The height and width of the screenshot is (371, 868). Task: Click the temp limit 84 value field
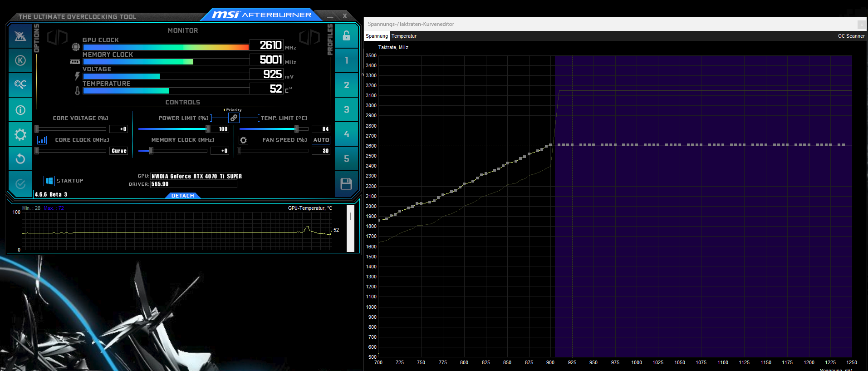pos(321,129)
